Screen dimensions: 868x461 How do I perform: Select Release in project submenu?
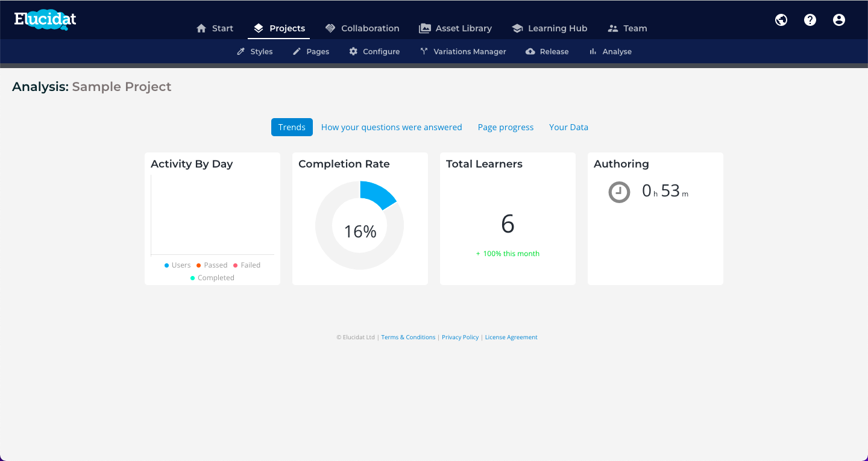(x=547, y=52)
